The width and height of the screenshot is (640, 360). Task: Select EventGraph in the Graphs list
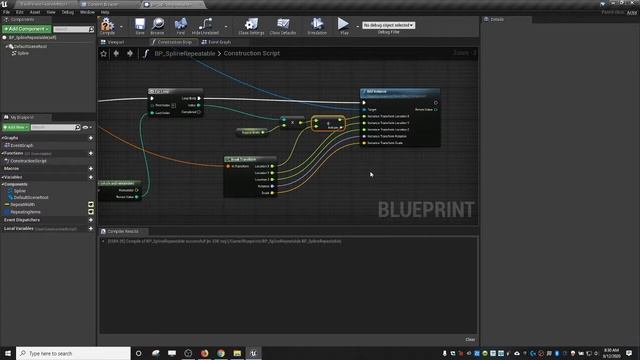coord(21,145)
